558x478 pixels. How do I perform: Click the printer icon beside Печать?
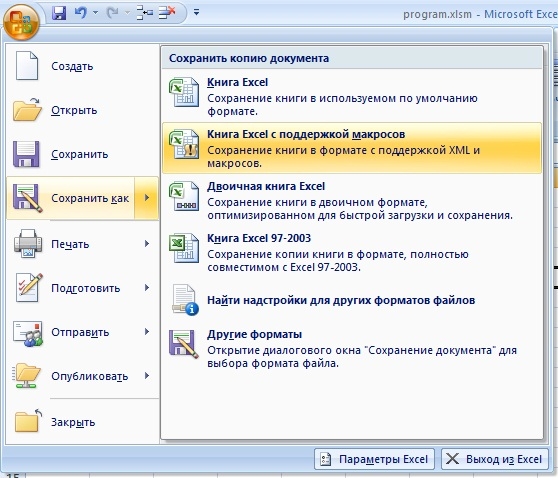28,243
